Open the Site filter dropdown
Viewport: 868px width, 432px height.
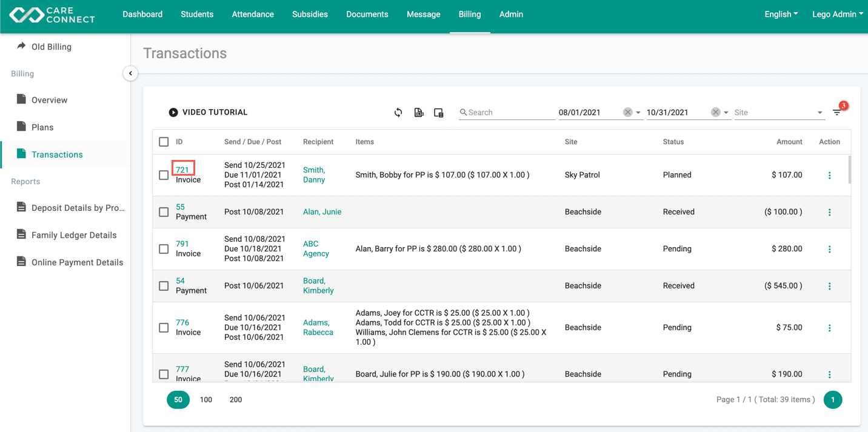(780, 112)
